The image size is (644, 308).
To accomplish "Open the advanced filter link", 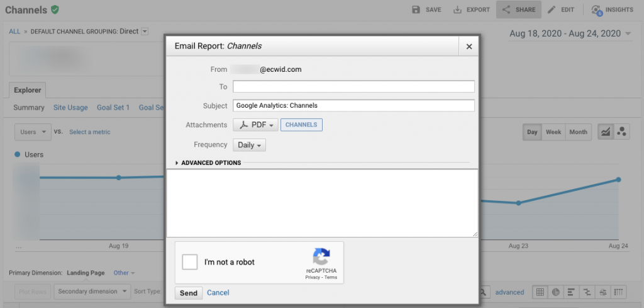I will click(x=509, y=292).
